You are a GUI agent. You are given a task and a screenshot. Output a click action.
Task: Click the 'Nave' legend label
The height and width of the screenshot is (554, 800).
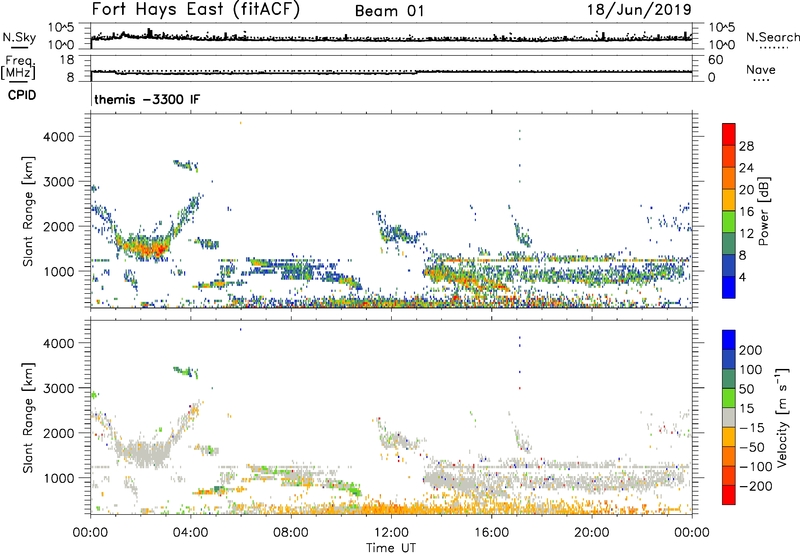pyautogui.click(x=760, y=69)
